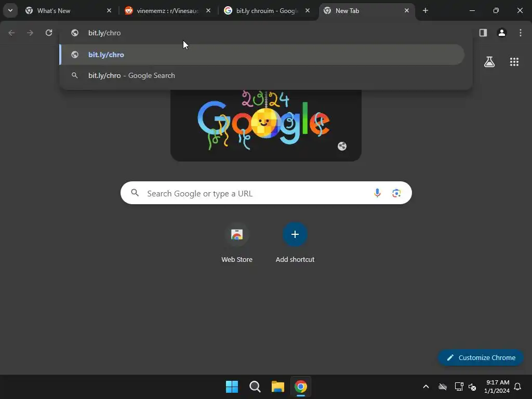Open the notifications bell
This screenshot has width=532, height=399.
coord(518,387)
